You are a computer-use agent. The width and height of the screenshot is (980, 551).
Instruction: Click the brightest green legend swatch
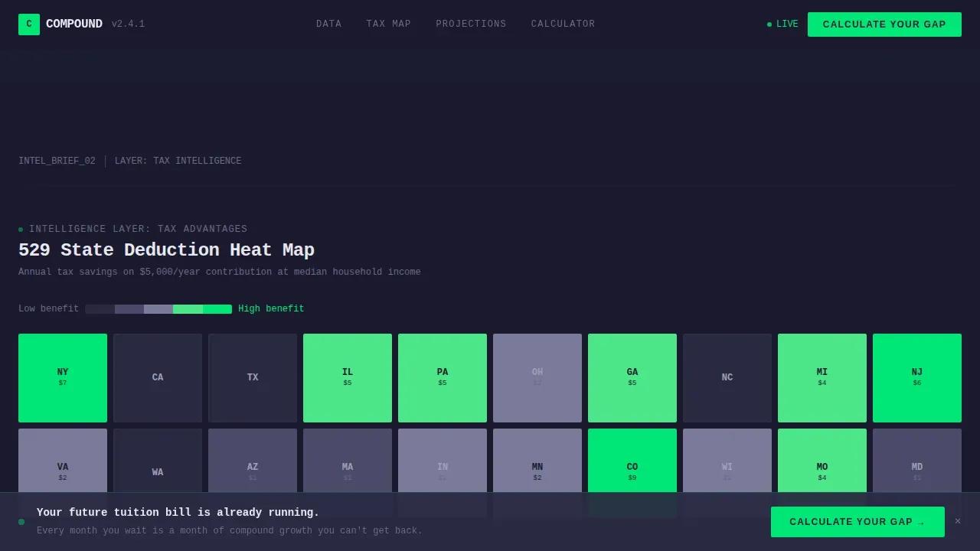(217, 309)
